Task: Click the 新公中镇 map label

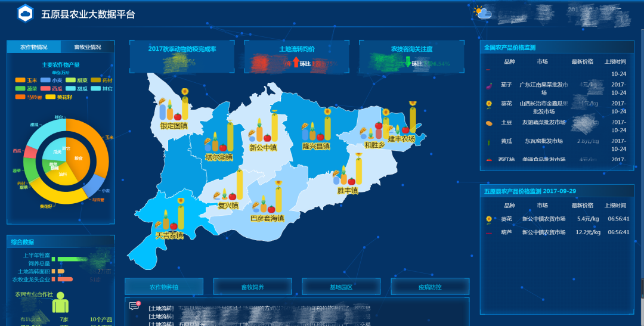Action: (263, 148)
